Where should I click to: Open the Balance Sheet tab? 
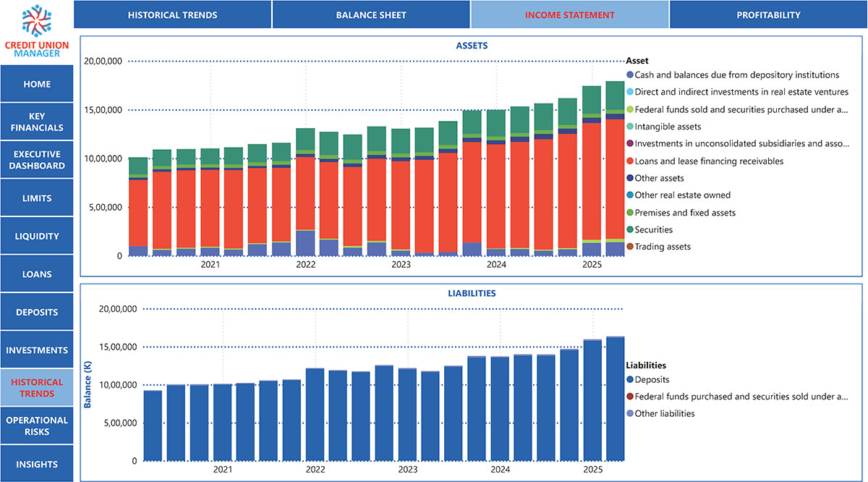[x=371, y=14]
